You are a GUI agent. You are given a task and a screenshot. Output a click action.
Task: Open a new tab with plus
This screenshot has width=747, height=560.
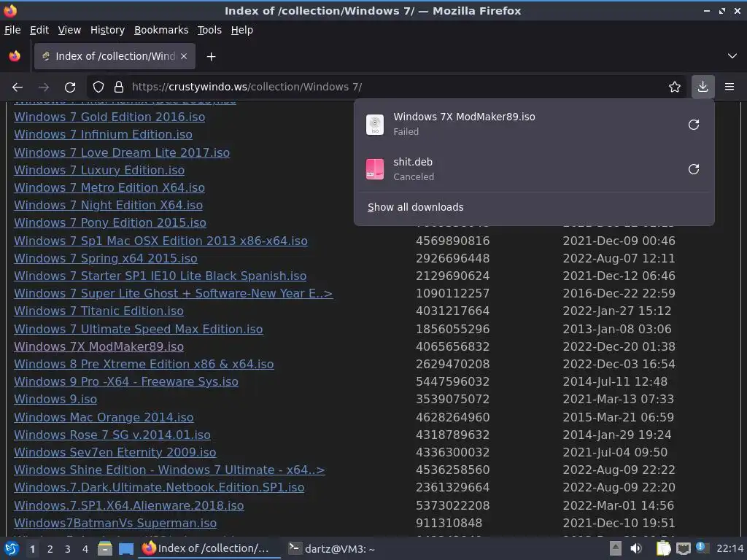coord(211,57)
